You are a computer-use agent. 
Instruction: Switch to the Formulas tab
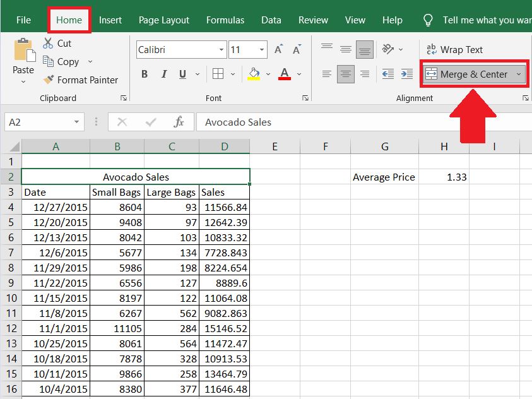click(x=225, y=20)
